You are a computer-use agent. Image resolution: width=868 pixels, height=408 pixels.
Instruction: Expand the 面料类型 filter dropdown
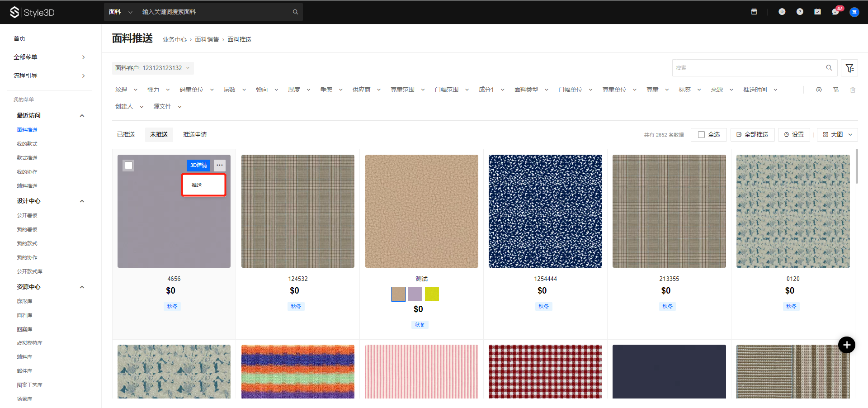[531, 90]
